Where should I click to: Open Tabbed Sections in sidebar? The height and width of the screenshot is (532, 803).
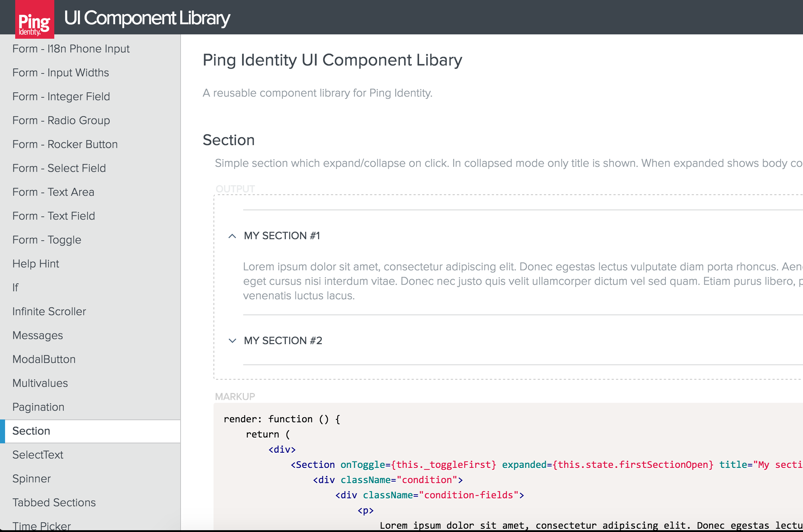(54, 503)
